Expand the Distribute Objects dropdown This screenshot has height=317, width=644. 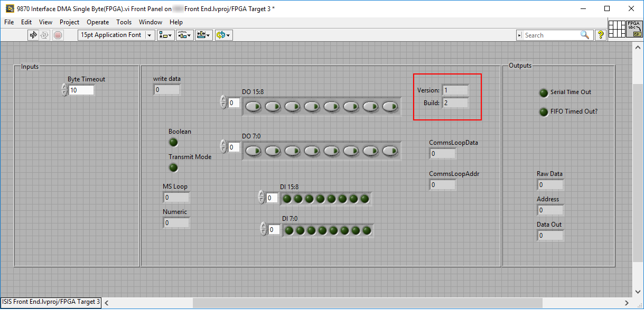(184, 35)
